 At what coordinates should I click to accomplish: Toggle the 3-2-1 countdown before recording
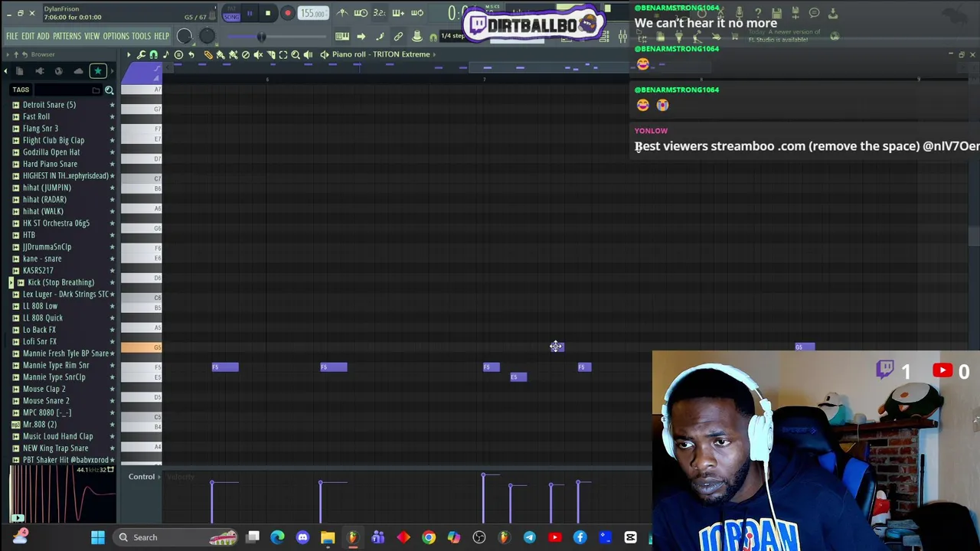[x=379, y=13]
